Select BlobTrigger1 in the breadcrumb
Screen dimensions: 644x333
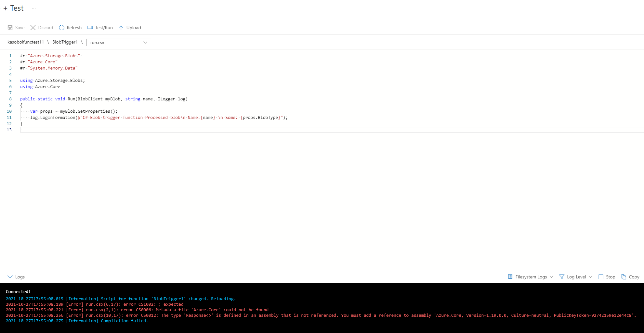point(65,42)
